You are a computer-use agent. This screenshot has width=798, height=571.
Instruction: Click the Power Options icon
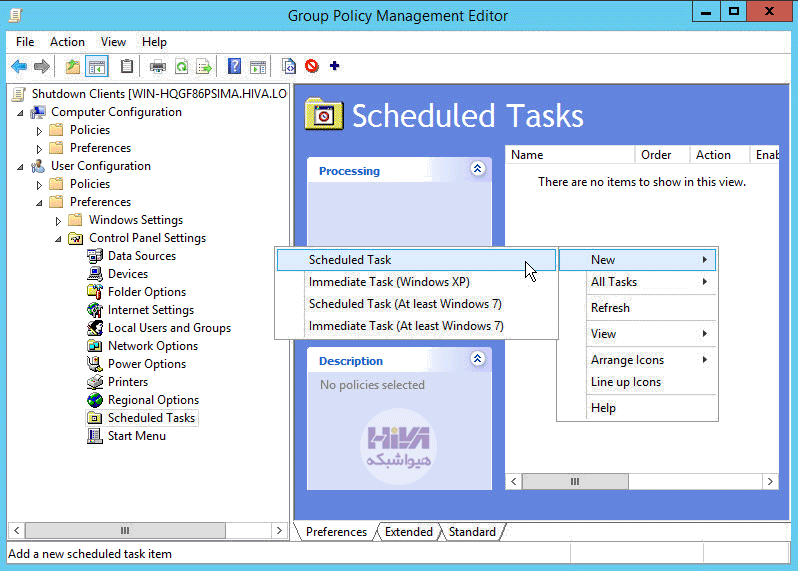pos(95,364)
